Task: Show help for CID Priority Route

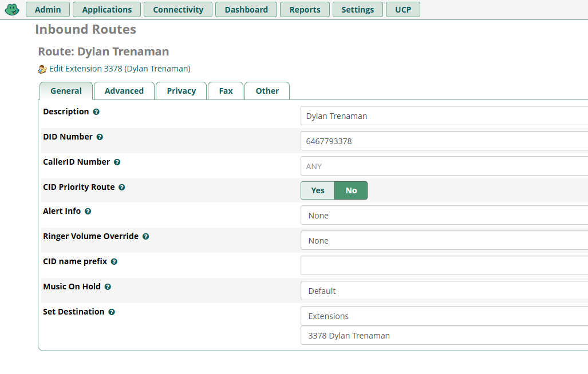Action: click(122, 187)
